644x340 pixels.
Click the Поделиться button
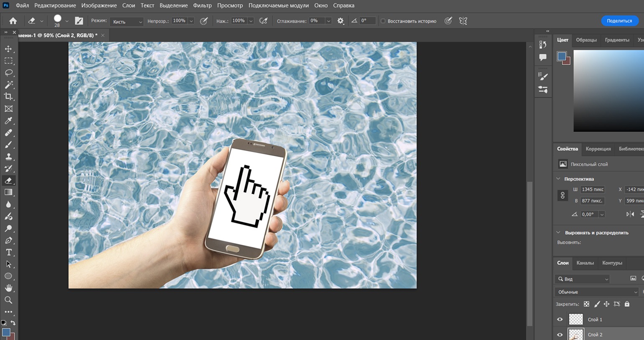pos(619,21)
